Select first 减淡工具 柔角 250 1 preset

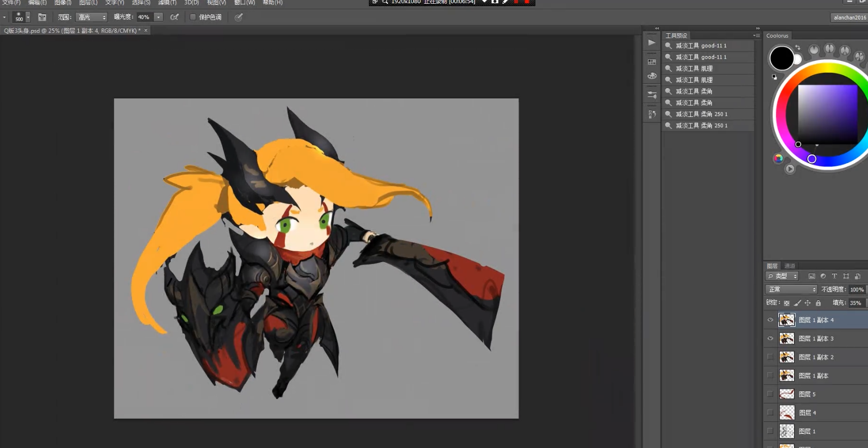pyautogui.click(x=708, y=114)
